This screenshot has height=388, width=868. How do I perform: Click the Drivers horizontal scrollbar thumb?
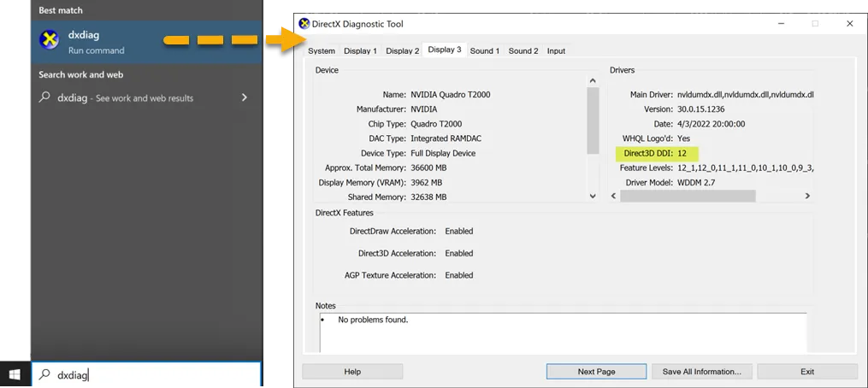[x=688, y=196]
